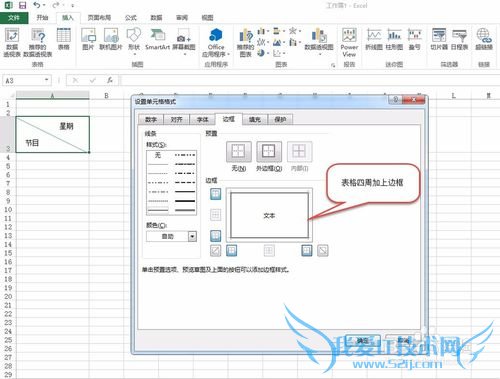Click cell A3 with the diagonal header
The width and height of the screenshot is (500, 379).
[52, 134]
